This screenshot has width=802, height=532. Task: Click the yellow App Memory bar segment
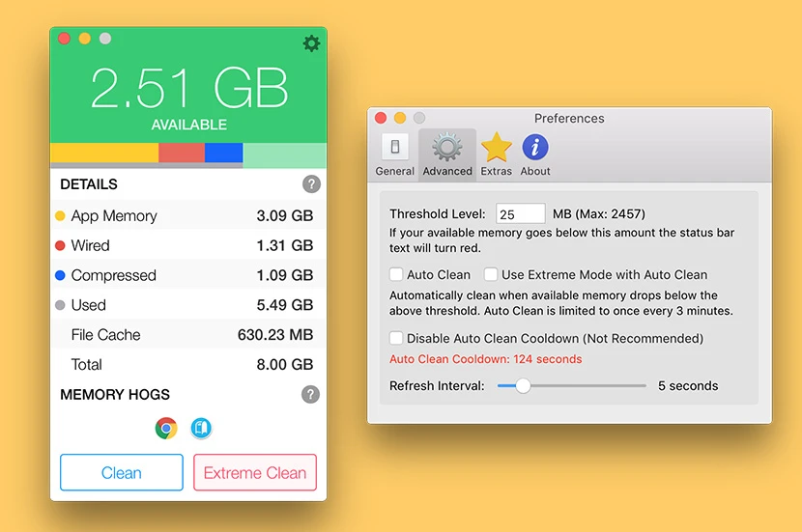pos(103,153)
